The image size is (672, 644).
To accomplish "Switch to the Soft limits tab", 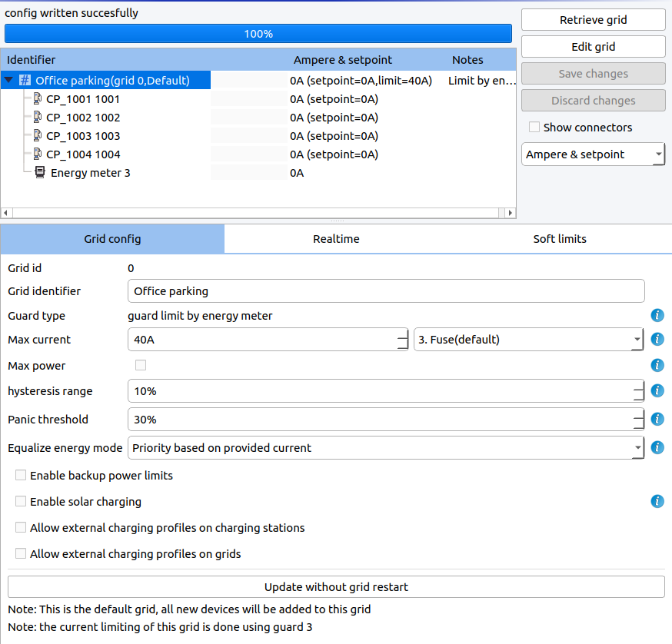I will [x=560, y=238].
